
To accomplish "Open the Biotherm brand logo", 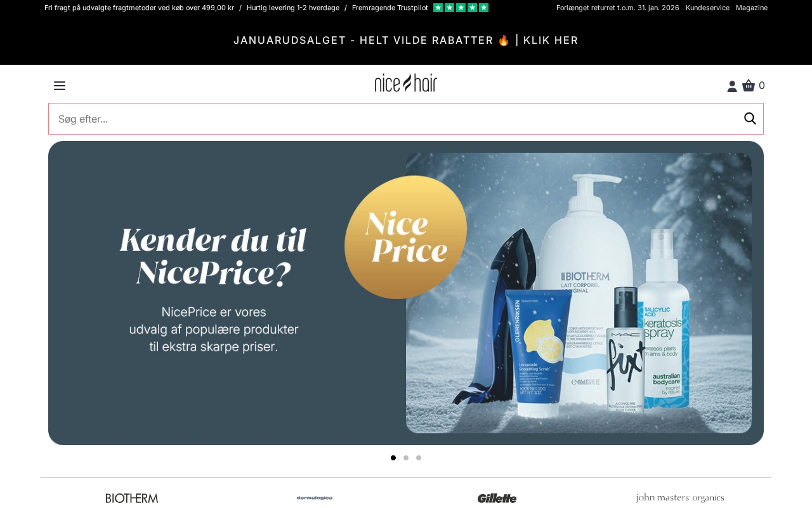I will [x=132, y=498].
